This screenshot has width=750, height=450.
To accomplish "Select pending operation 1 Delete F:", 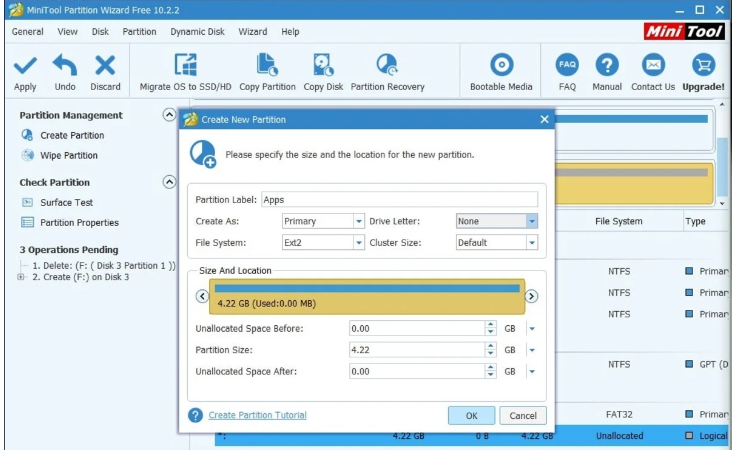I will 104,265.
